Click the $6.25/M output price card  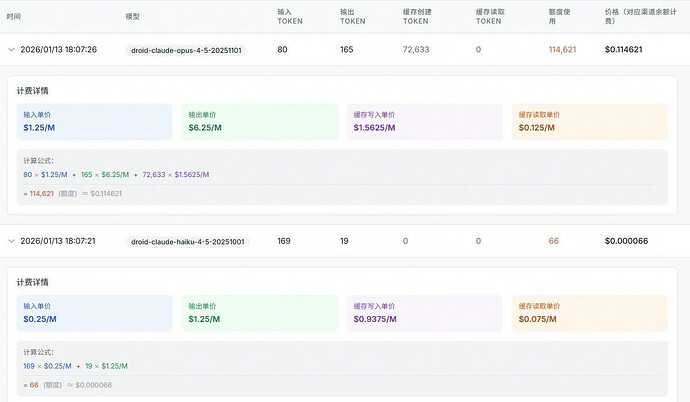point(260,122)
